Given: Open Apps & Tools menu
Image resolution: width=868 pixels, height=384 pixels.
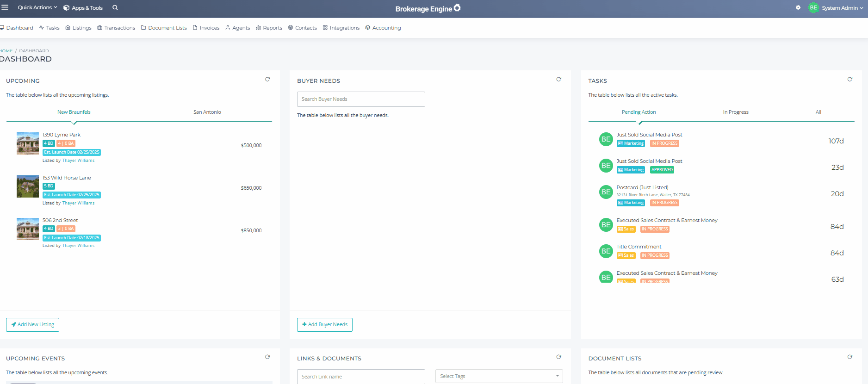Looking at the screenshot, I should (83, 8).
